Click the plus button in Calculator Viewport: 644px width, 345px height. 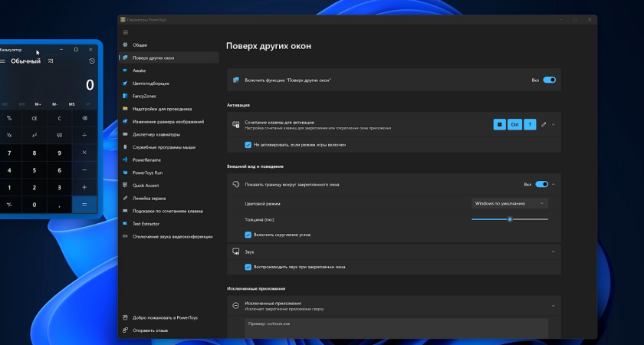[x=84, y=187]
